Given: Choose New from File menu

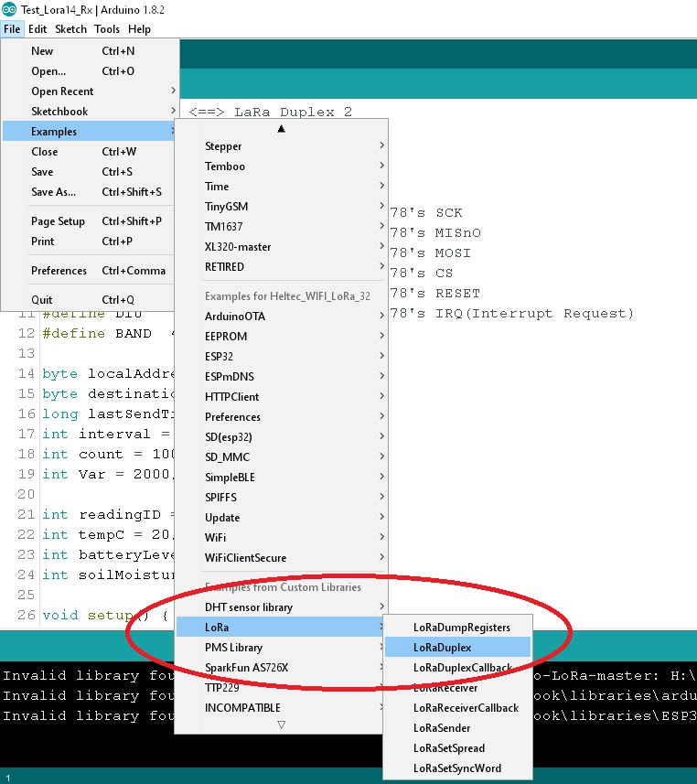Looking at the screenshot, I should [x=90, y=51].
